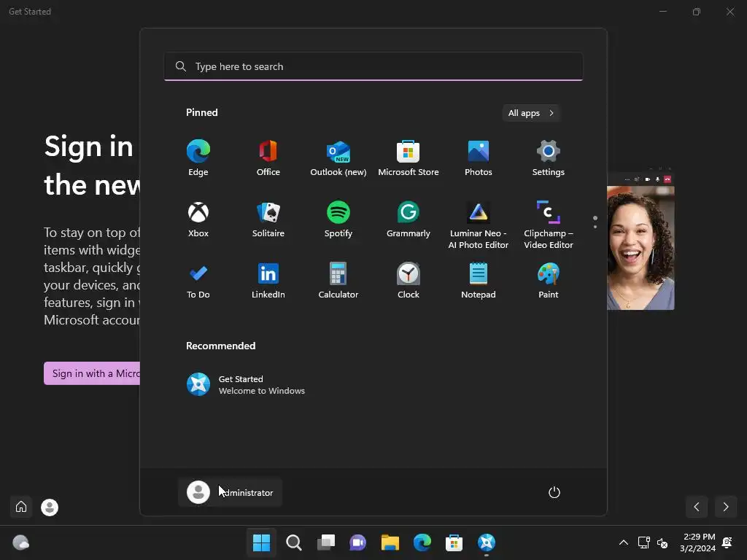Viewport: 747px width, 560px height.
Task: Open the Solitaire game
Action: coord(268,219)
